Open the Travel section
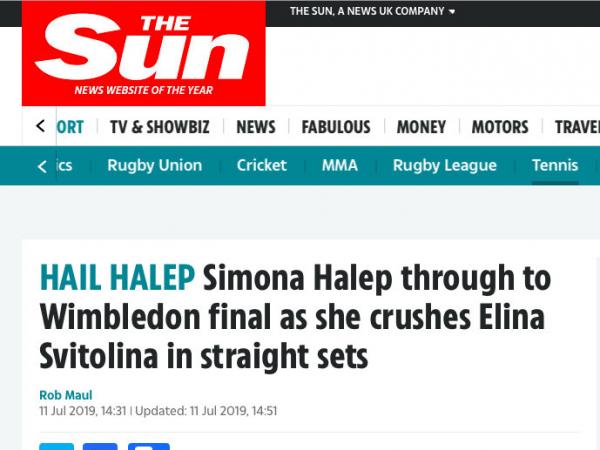600x450 pixels. coord(577,127)
